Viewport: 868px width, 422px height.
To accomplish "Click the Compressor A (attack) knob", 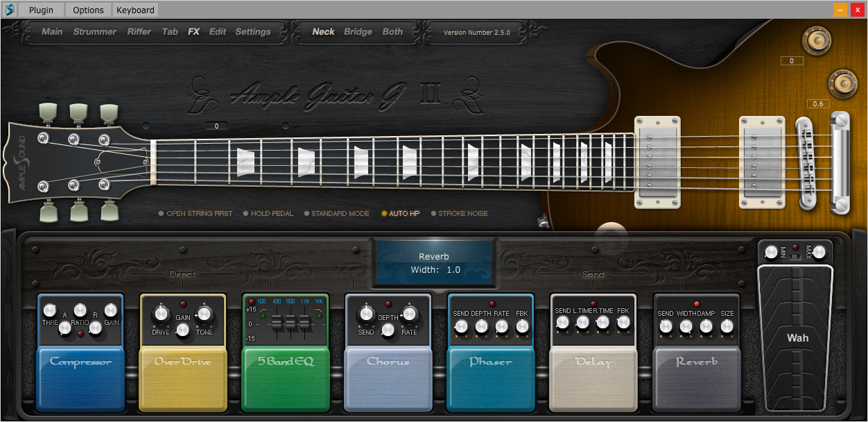I will coord(64,327).
